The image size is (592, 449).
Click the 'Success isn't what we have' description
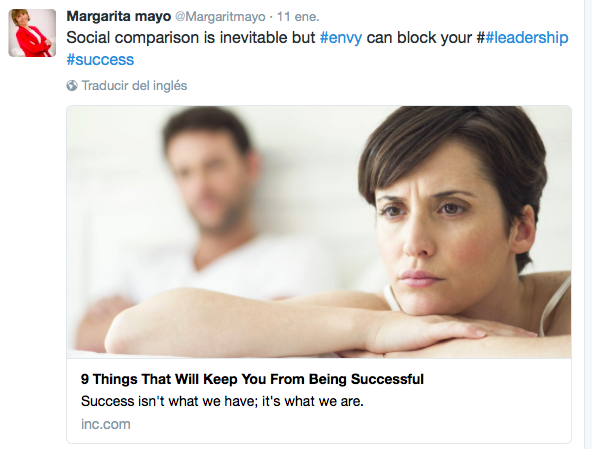[222, 401]
